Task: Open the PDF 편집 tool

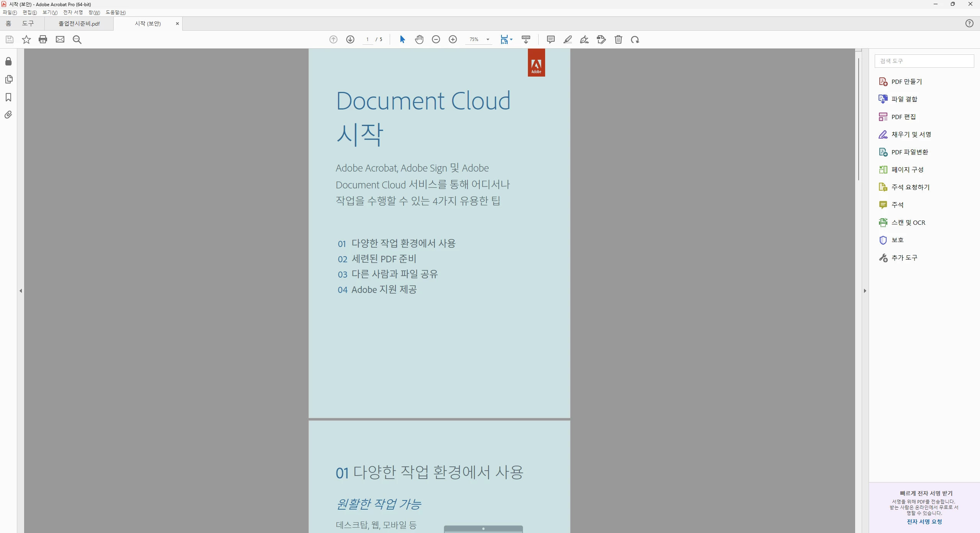Action: (x=903, y=117)
